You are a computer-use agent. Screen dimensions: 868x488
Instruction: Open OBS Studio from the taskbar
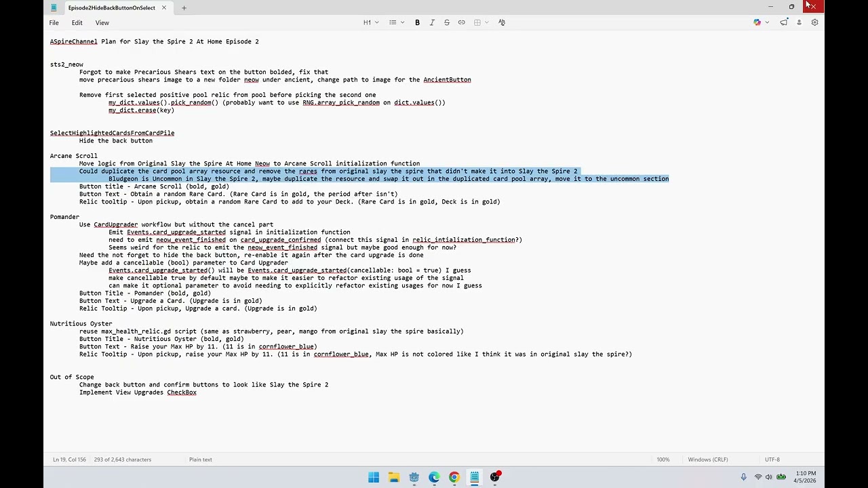coord(495,477)
